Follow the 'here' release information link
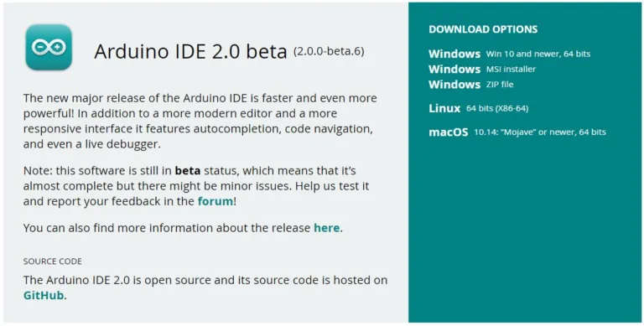 (326, 228)
